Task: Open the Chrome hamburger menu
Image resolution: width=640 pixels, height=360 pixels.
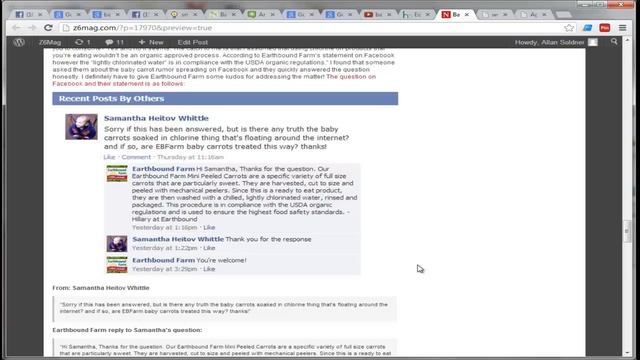Action: 622,28
